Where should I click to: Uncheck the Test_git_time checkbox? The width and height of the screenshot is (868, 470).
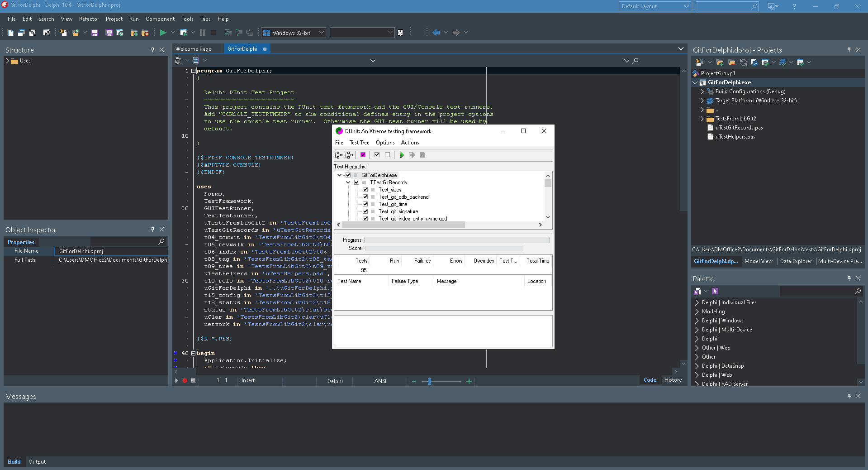click(365, 204)
